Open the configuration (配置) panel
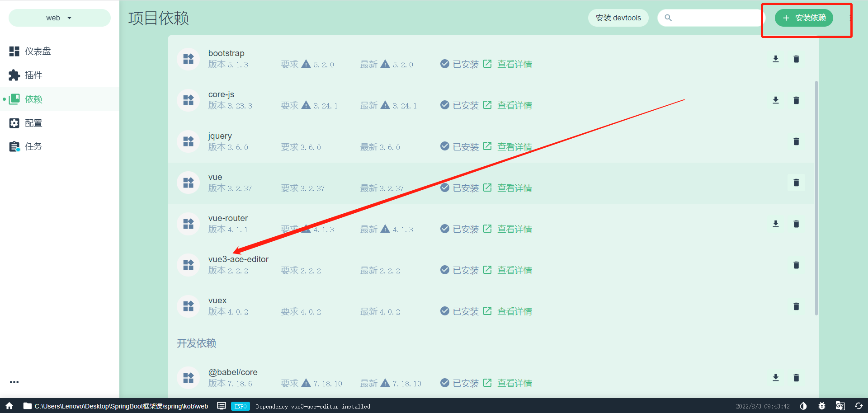Screen dimensions: 868x413 point(34,122)
